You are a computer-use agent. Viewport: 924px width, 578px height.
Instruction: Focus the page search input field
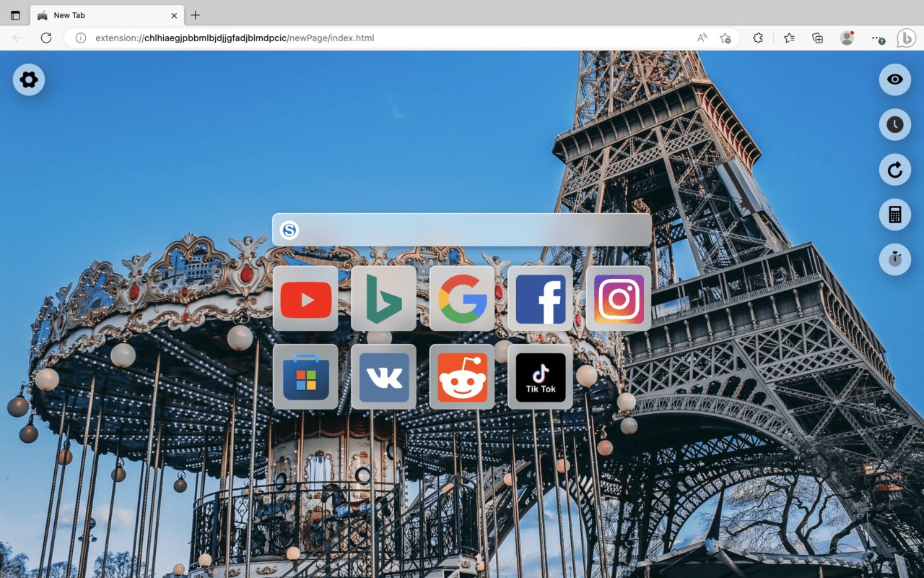[462, 230]
